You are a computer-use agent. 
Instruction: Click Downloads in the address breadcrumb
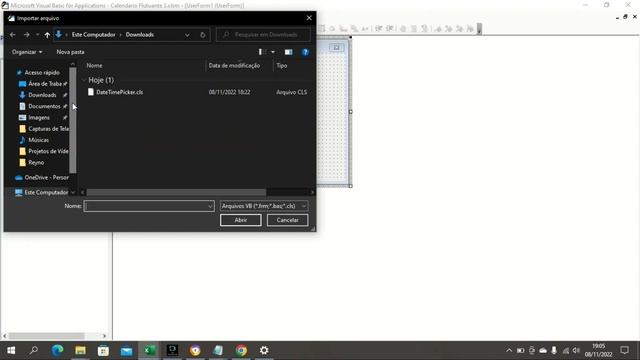[140, 35]
